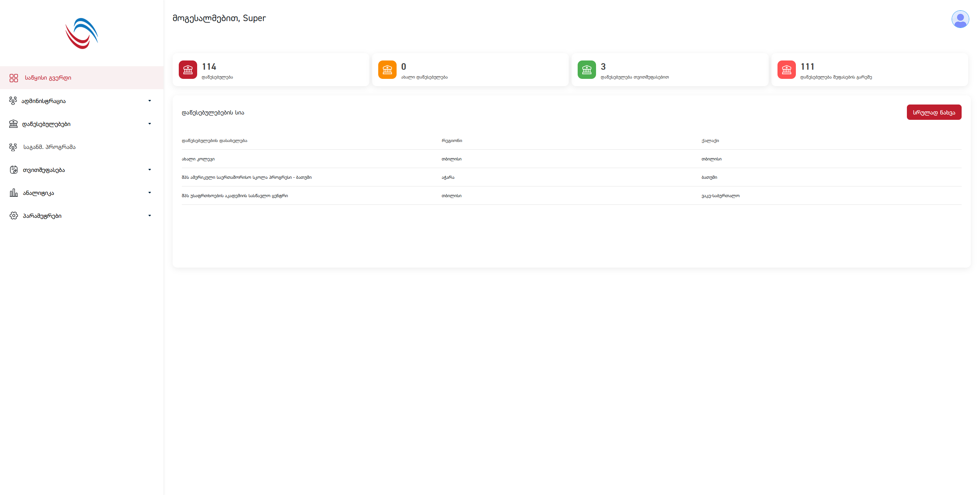Select the row with region აჭარა
The height and width of the screenshot is (495, 980).
point(448,177)
